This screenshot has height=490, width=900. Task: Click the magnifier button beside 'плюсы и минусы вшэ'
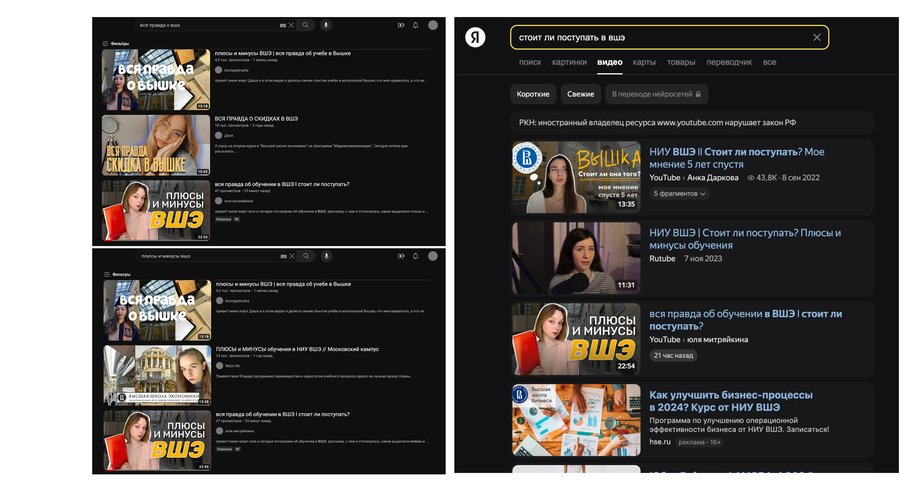pyautogui.click(x=306, y=256)
